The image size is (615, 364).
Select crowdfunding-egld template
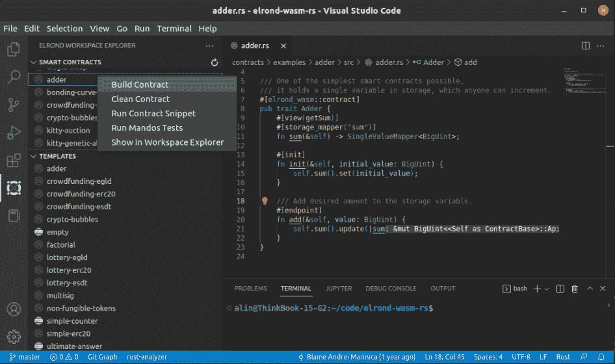125,181
